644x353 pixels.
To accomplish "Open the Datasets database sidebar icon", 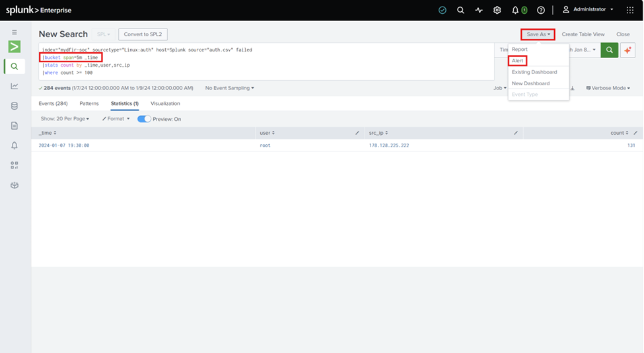I will 15,106.
